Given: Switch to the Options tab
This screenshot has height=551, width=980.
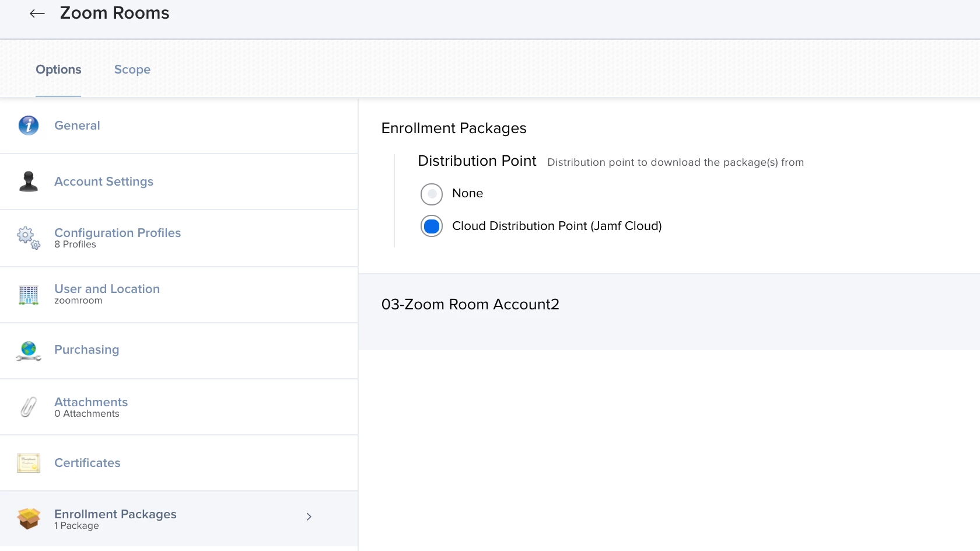Looking at the screenshot, I should point(58,69).
